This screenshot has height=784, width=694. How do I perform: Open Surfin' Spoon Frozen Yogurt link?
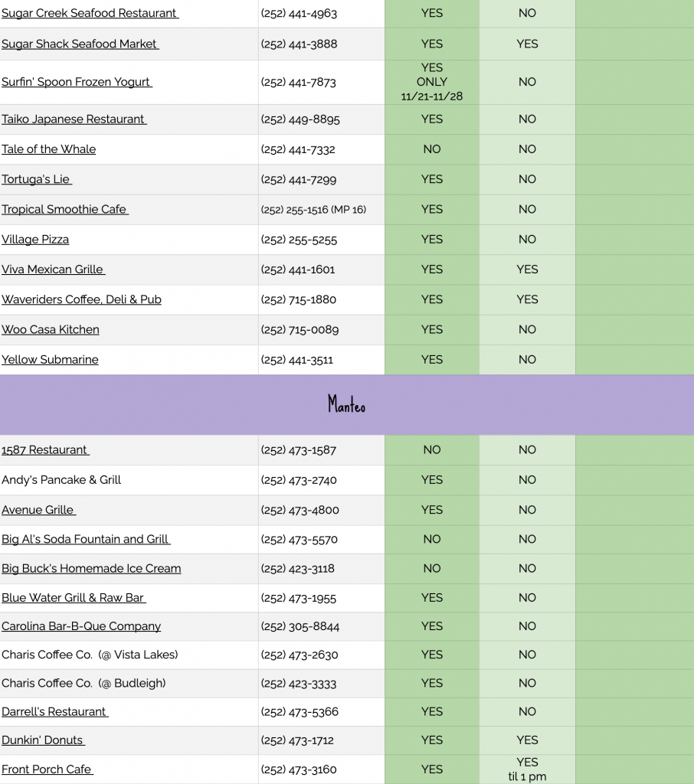(76, 83)
